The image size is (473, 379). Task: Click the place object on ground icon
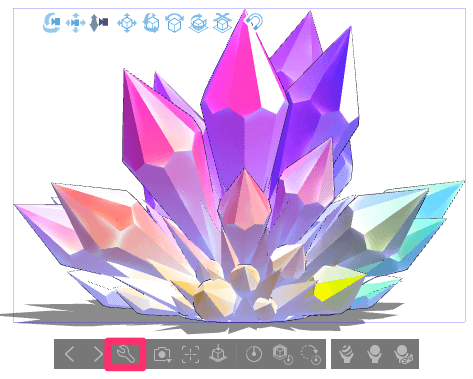(x=218, y=354)
